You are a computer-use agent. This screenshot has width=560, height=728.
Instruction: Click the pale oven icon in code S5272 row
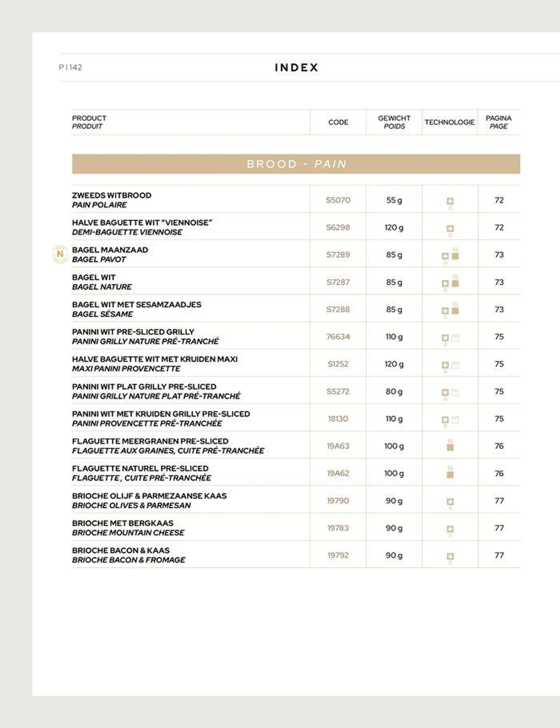[x=455, y=392]
